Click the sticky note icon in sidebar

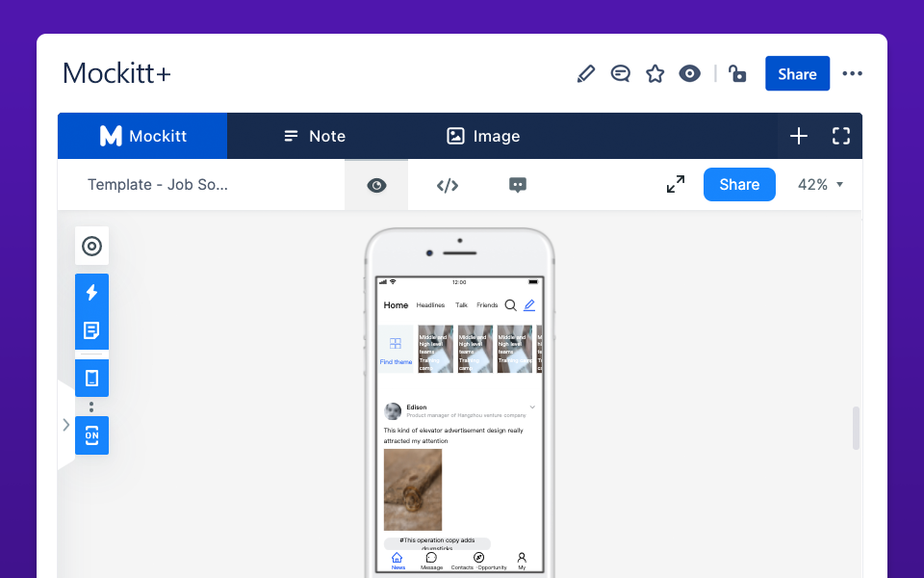(x=92, y=330)
